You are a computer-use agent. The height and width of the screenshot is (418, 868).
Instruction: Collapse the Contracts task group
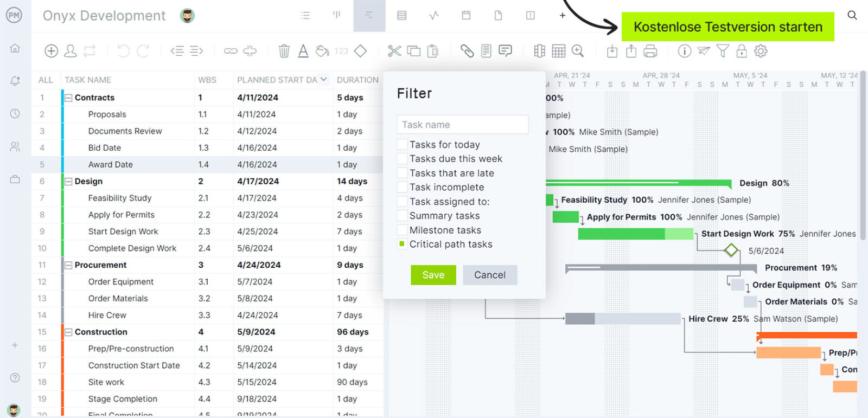click(68, 98)
